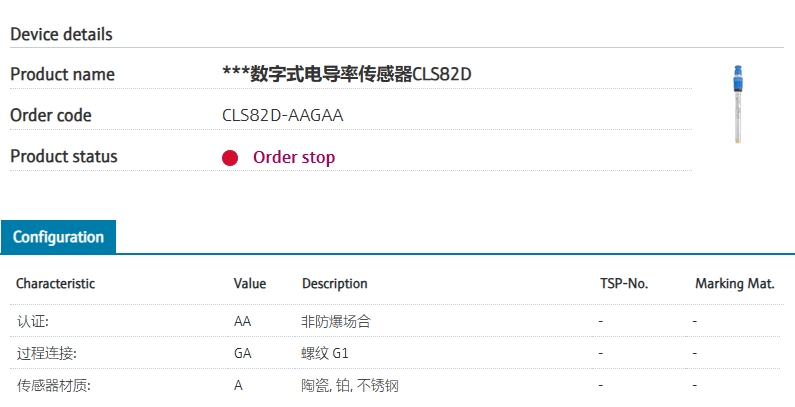This screenshot has height=407, width=795.
Task: Click the Value column header
Action: (x=249, y=283)
